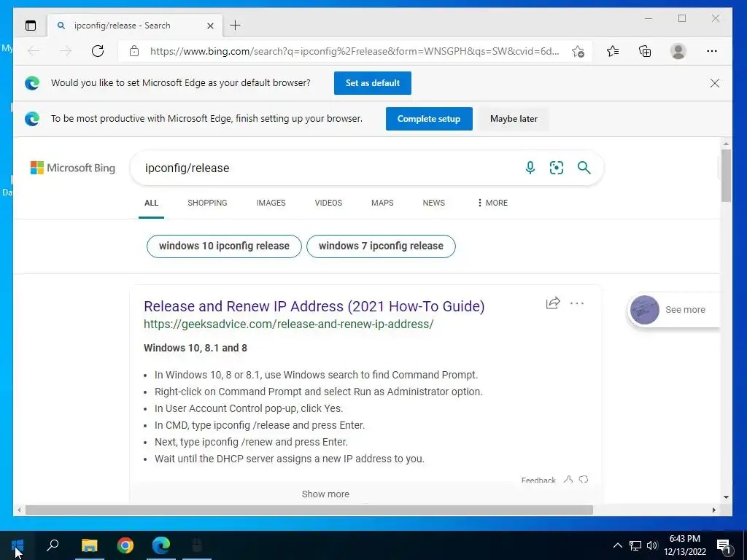This screenshot has width=747, height=560.
Task: Search using voice microphone icon
Action: (530, 168)
